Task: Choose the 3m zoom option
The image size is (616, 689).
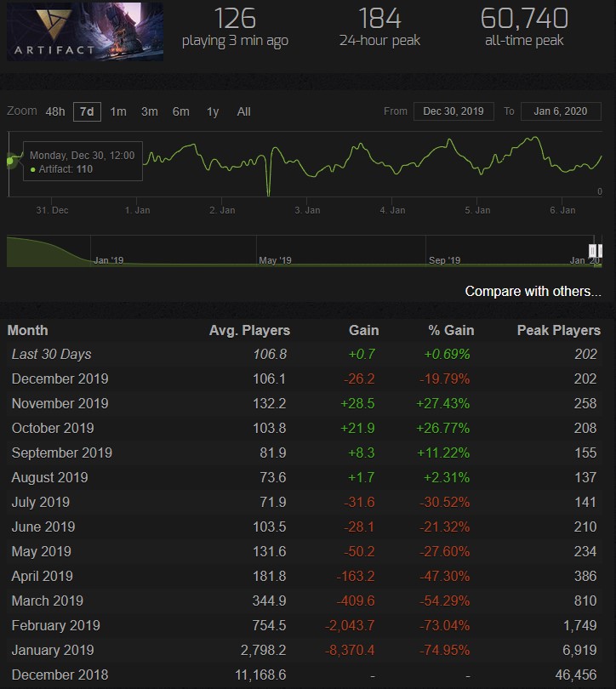Action: [x=150, y=111]
